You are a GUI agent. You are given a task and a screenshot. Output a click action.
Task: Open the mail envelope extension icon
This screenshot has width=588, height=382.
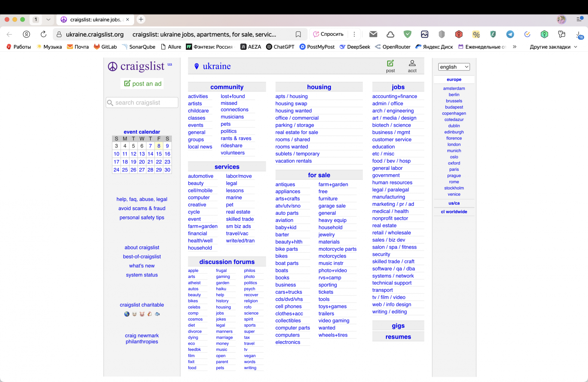tap(373, 34)
